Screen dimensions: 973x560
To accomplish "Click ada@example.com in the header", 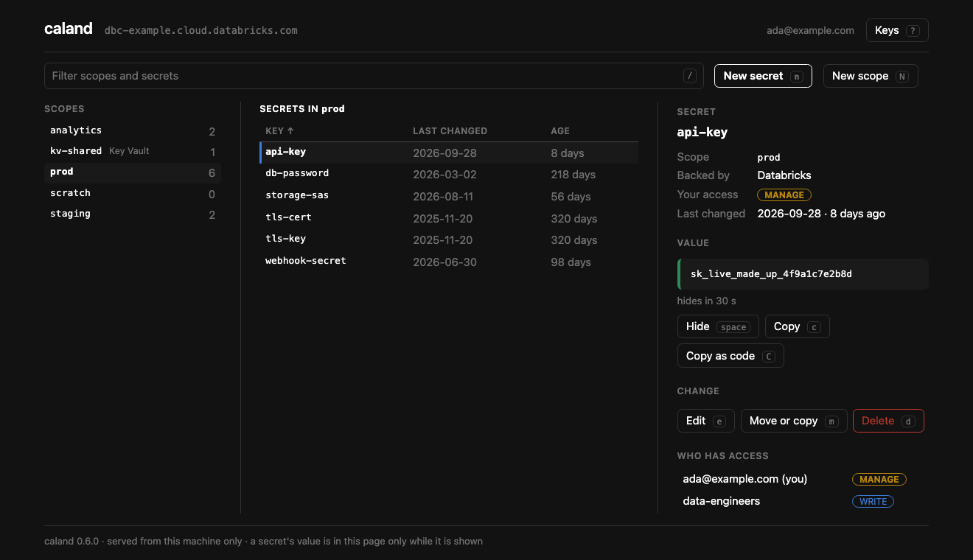I will click(x=810, y=30).
